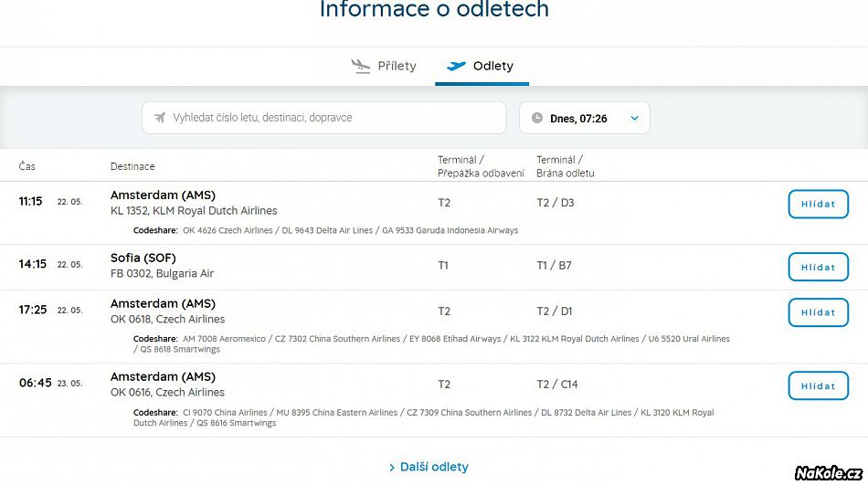The width and height of the screenshot is (868, 485).
Task: Click the clock icon in the time selector
Action: coord(537,118)
